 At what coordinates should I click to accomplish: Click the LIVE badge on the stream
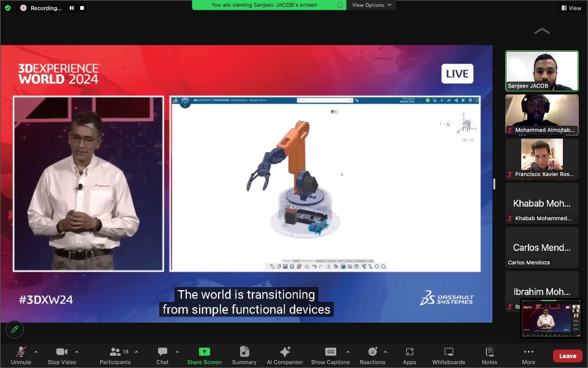click(x=457, y=74)
